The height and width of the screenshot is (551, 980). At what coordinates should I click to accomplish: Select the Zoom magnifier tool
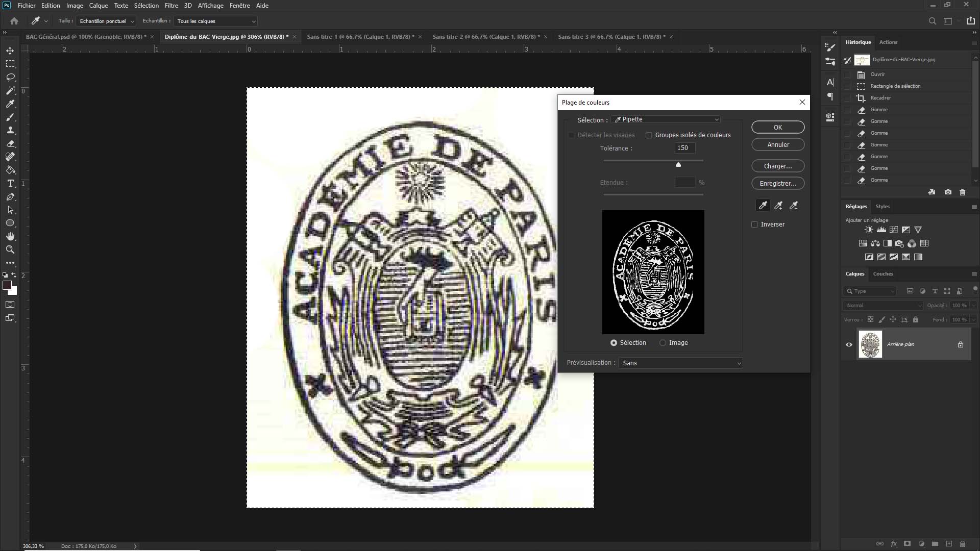pyautogui.click(x=10, y=249)
